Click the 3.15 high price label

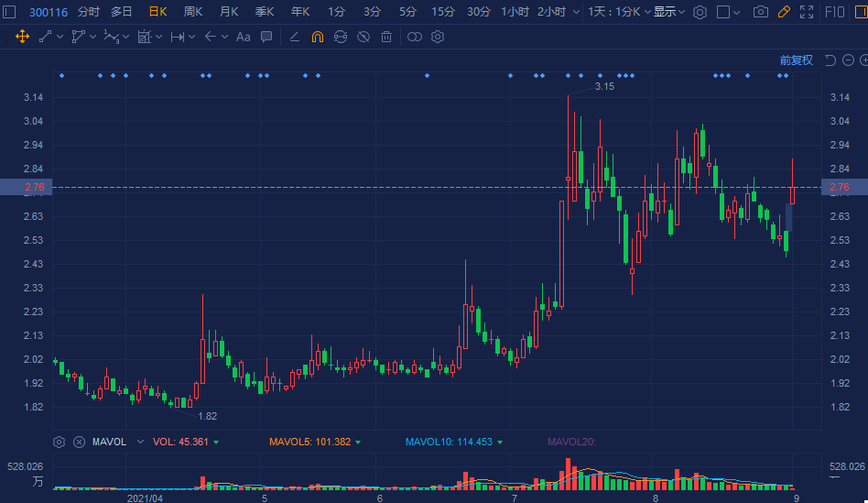pyautogui.click(x=604, y=86)
